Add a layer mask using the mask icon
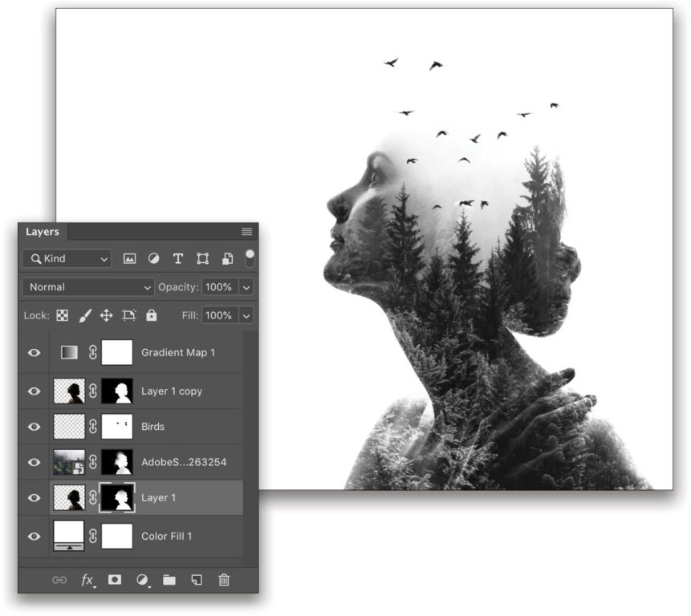The width and height of the screenshot is (691, 616). (x=115, y=578)
